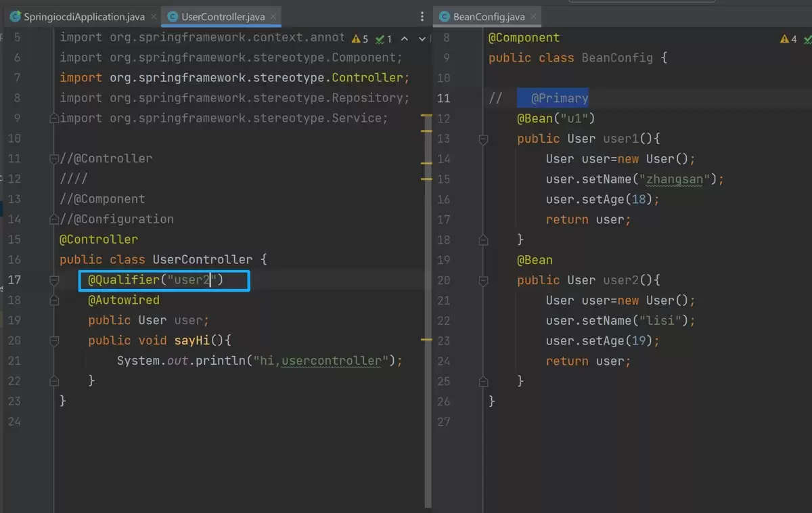Go to next highlighted problem arrow
Screen dimensions: 812x513
tap(422, 39)
